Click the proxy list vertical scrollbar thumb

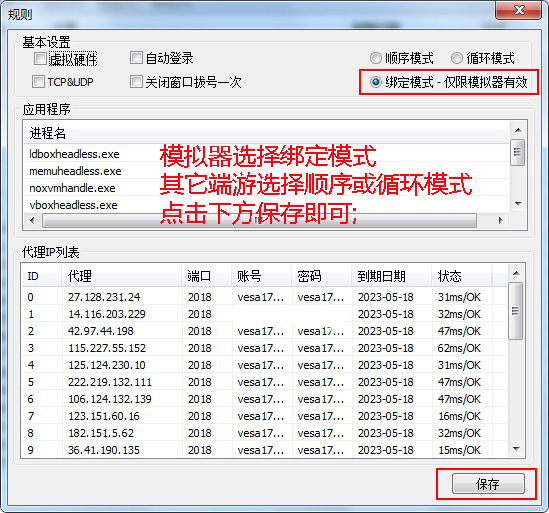516,311
